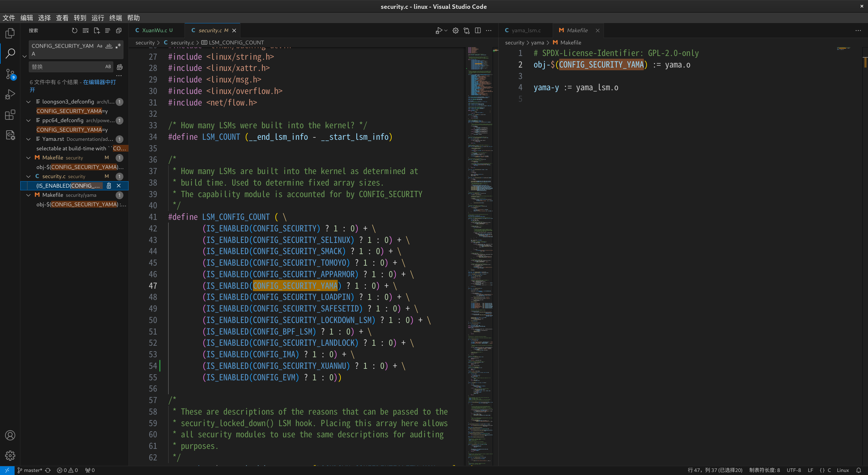Collapse all search results
This screenshot has height=475, width=868.
tap(119, 31)
